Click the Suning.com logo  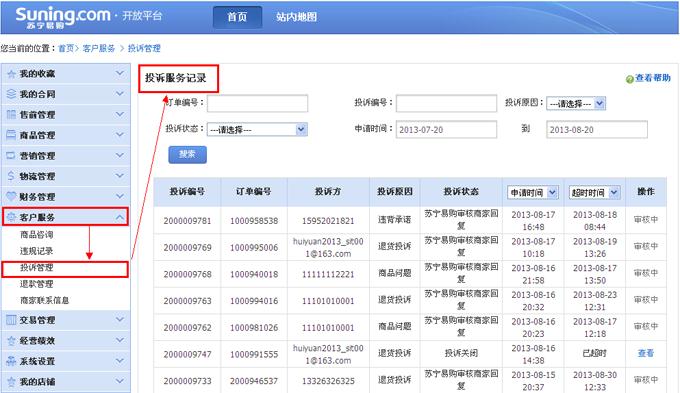coord(63,17)
